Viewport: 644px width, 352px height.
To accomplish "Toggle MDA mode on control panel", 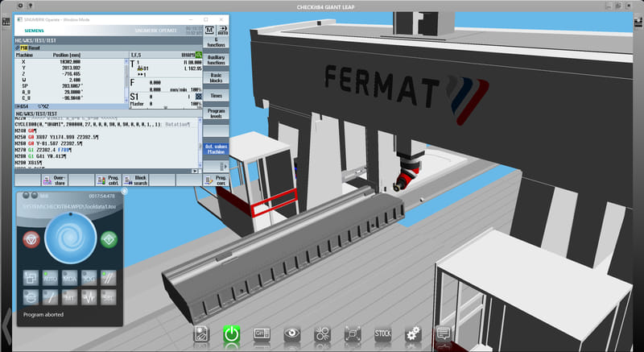I will tap(69, 278).
